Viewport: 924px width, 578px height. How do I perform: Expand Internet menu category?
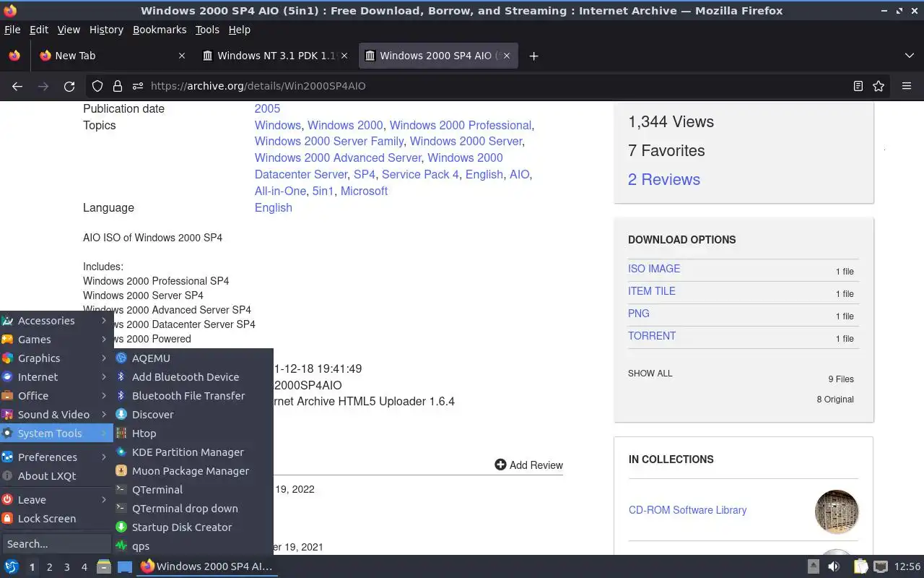pos(56,376)
